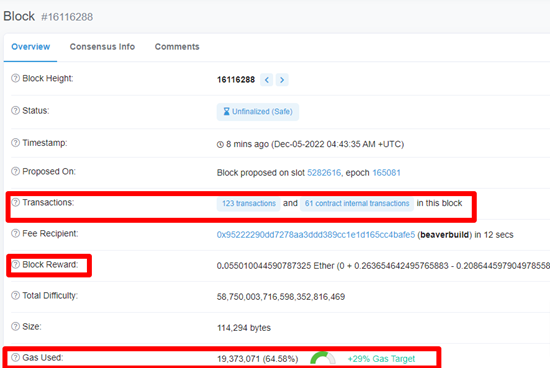Open fee recipient address 0x95222290dd... link
This screenshot has height=368, width=550.
(316, 235)
